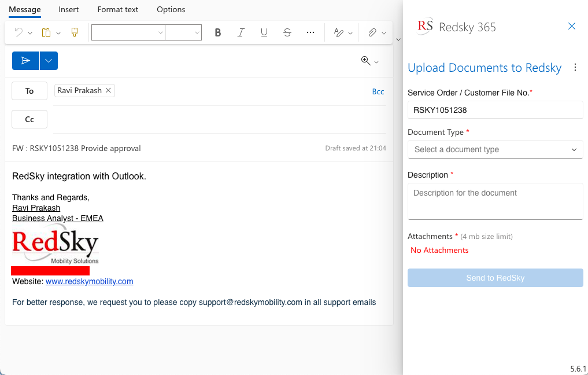Close the Redsky 365 panel
Image resolution: width=588 pixels, height=375 pixels.
pyautogui.click(x=571, y=26)
